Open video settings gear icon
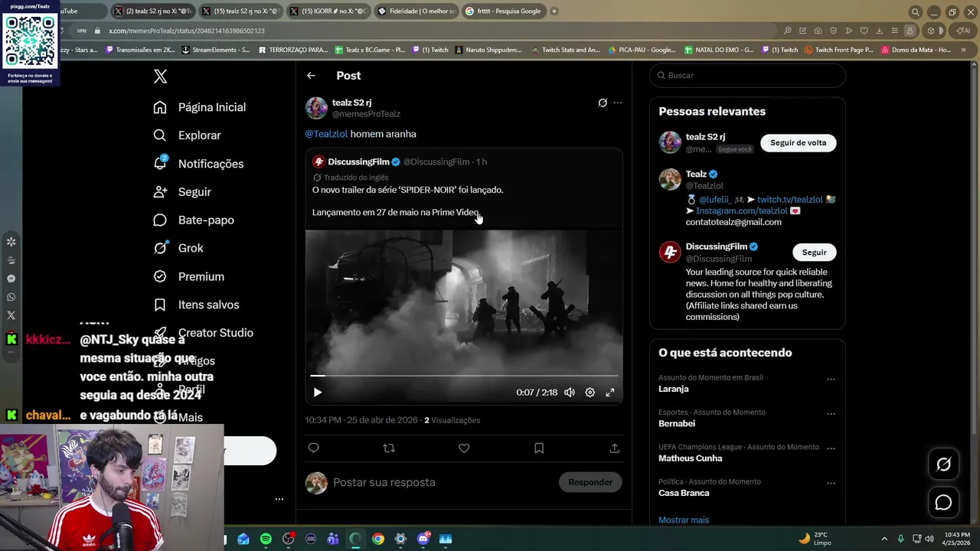Image resolution: width=980 pixels, height=551 pixels. [x=590, y=393]
